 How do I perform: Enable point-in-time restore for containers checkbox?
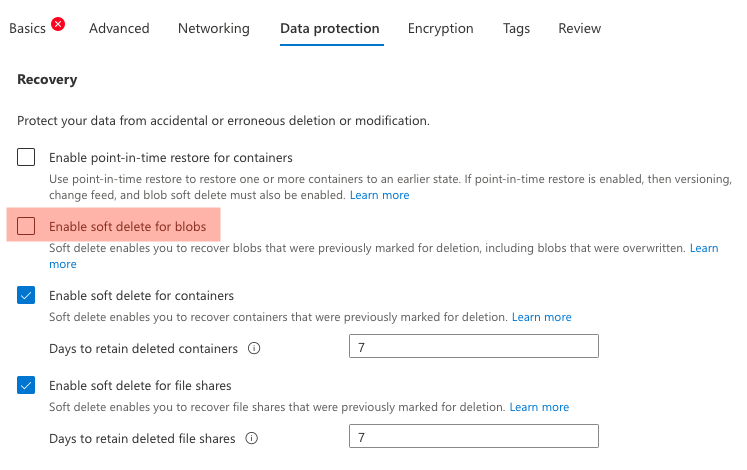pyautogui.click(x=27, y=157)
